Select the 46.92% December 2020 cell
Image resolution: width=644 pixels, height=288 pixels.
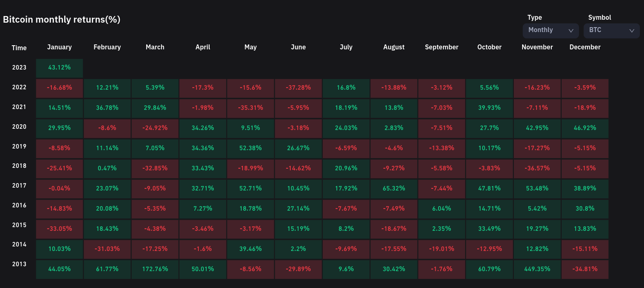[585, 128]
